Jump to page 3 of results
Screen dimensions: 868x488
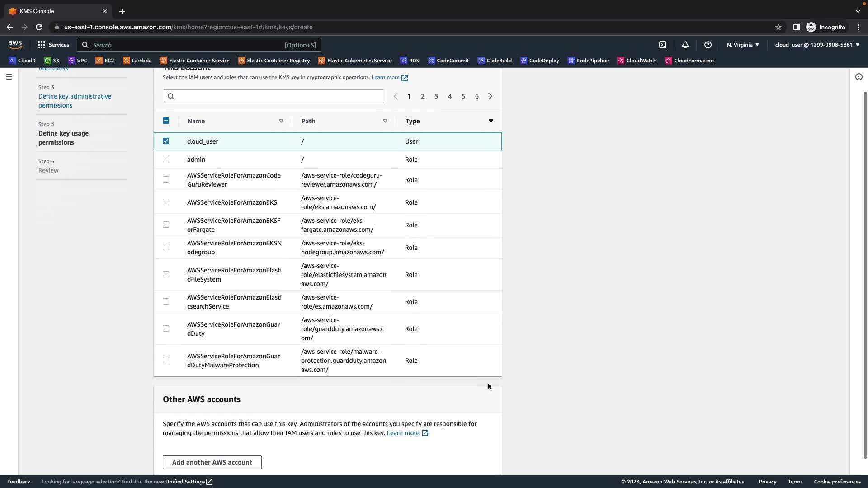436,96
